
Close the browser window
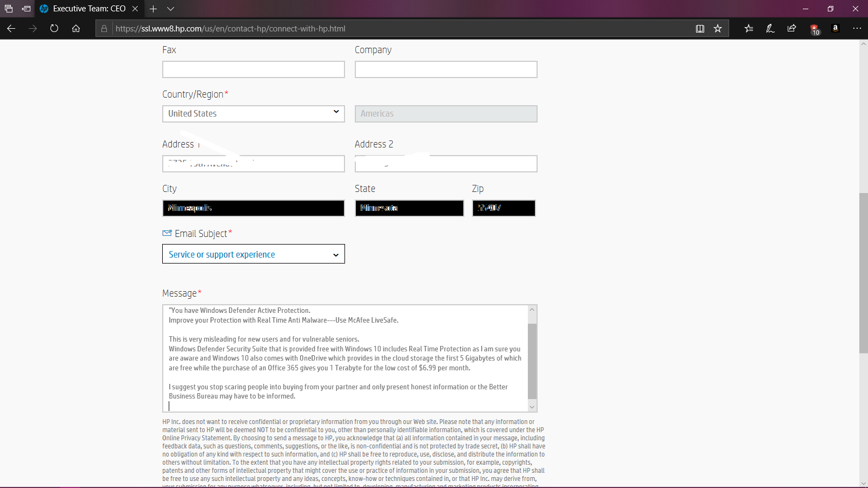856,9
